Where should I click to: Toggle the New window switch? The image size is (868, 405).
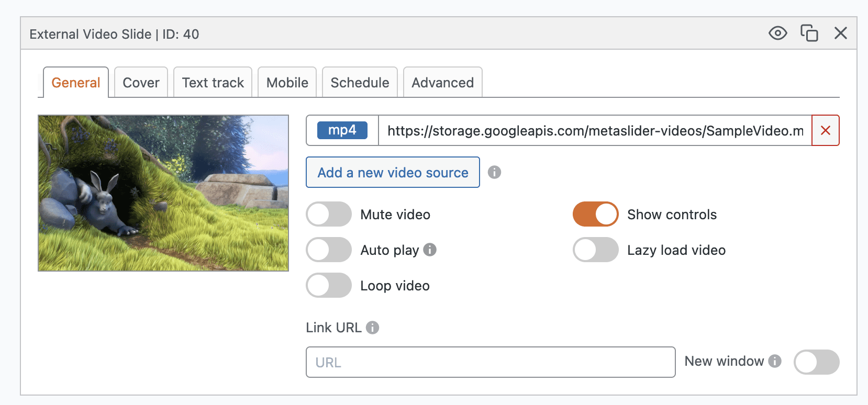(816, 362)
